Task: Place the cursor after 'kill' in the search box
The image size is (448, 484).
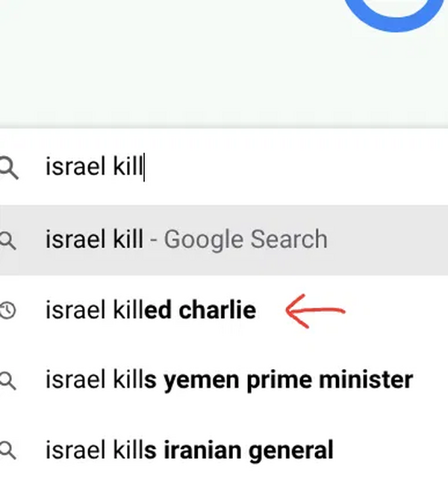Action: pyautogui.click(x=143, y=167)
